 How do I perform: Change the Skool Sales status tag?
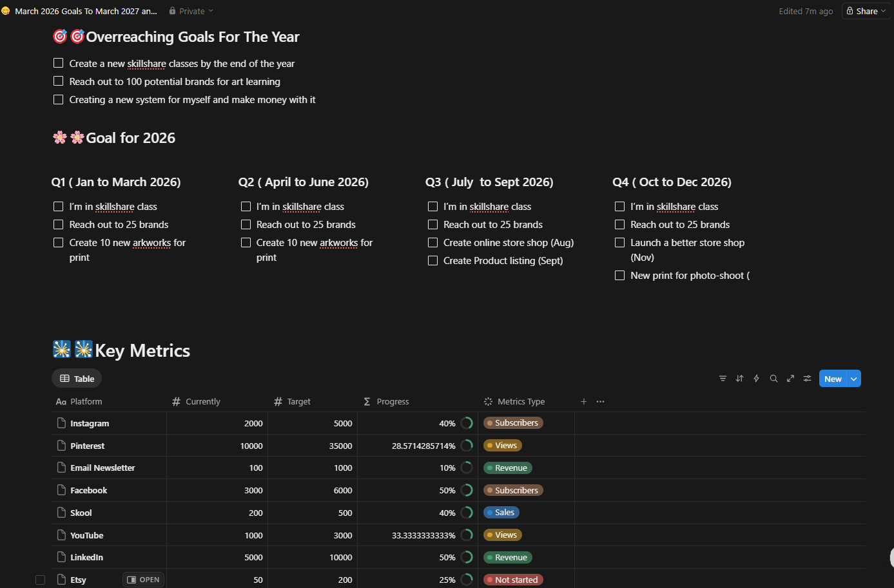(x=501, y=513)
